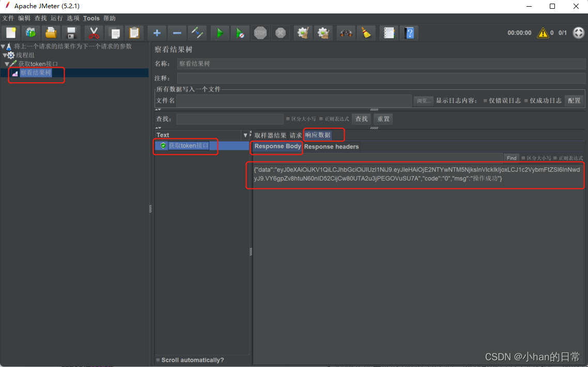Image resolution: width=588 pixels, height=367 pixels.
Task: Clear all results with second gear-broom icon
Action: [323, 33]
